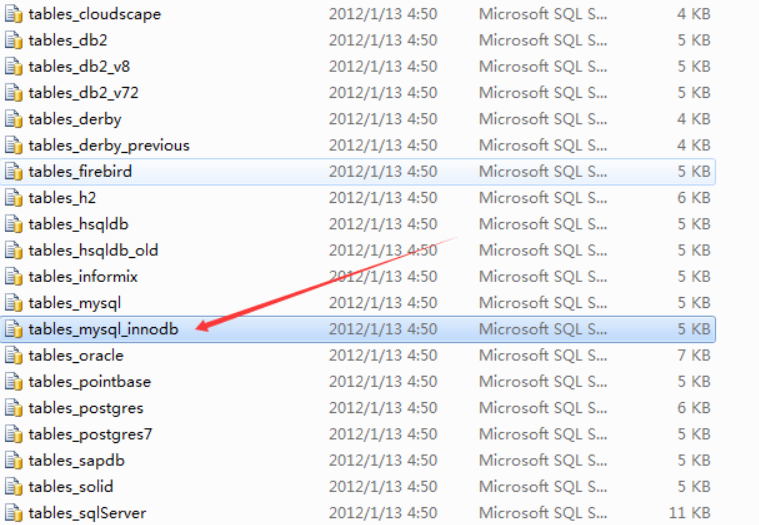Click the Microsoft SQL S... type of tables_mysql_innodb
Screen dimensions: 759x525
tap(543, 329)
